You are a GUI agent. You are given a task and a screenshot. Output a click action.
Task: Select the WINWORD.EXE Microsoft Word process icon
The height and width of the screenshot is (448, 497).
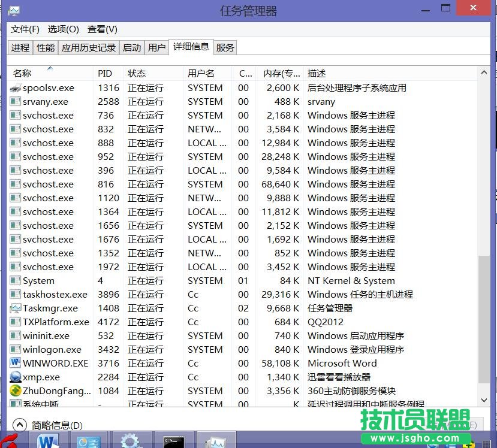click(x=15, y=363)
